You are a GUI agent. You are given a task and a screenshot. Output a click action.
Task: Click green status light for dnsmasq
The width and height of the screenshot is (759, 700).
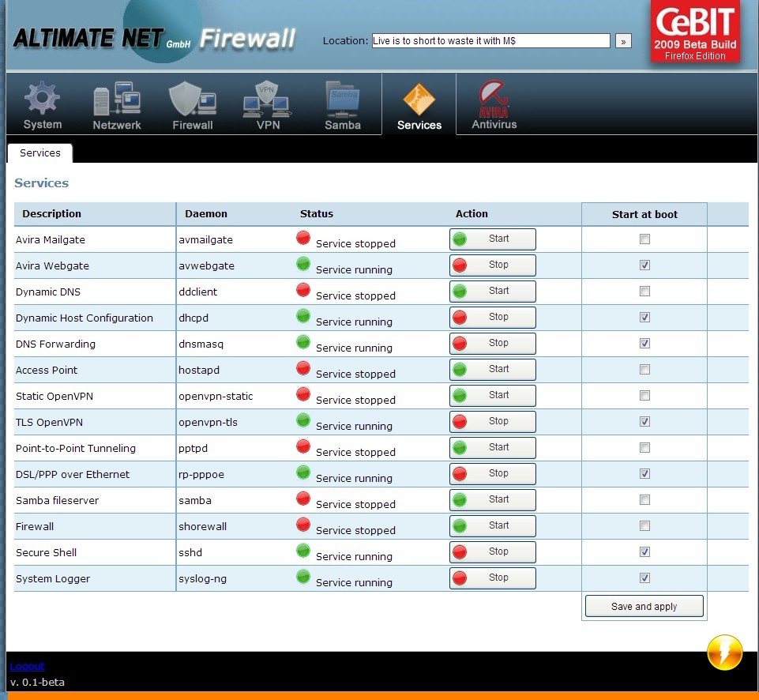click(303, 342)
